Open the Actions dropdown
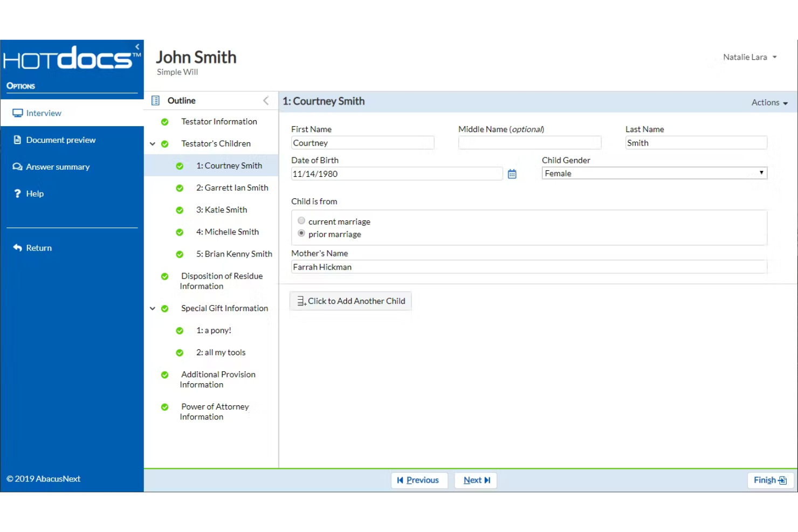 (x=769, y=102)
